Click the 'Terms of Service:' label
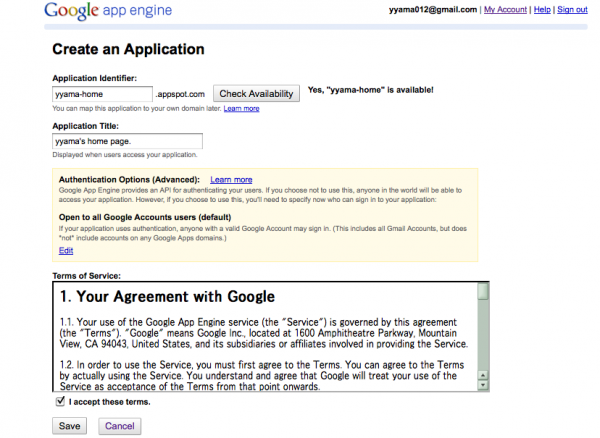The height and width of the screenshot is (438, 600). pos(86,276)
